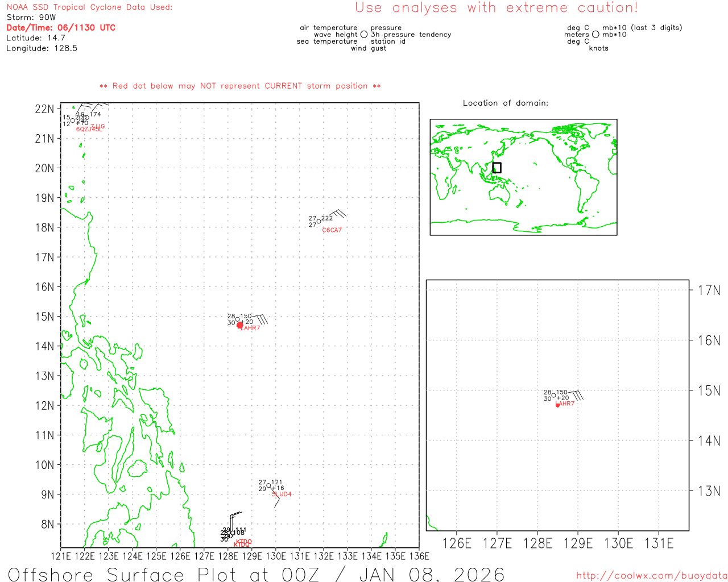The height and width of the screenshot is (582, 728).
Task: Click the LAHR7 wind barb in inset map
Action: [x=576, y=393]
